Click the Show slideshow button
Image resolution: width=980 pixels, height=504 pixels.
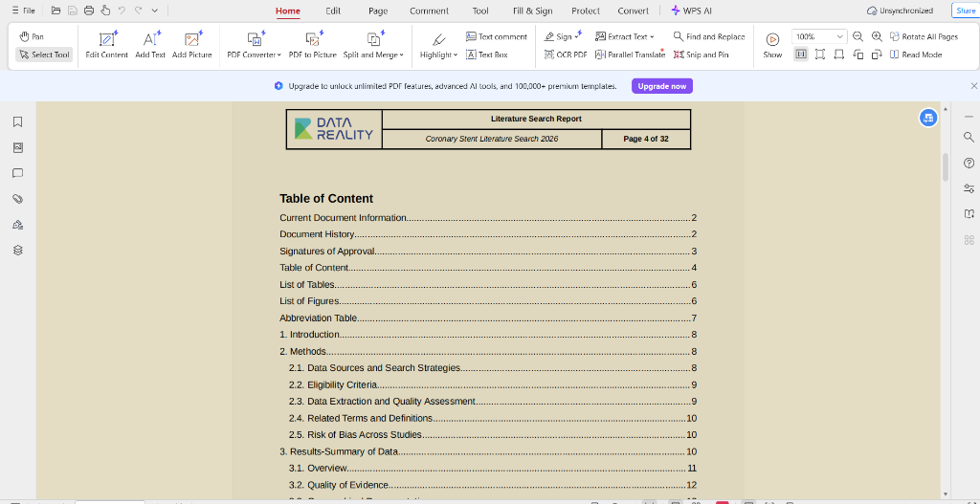[x=772, y=46]
